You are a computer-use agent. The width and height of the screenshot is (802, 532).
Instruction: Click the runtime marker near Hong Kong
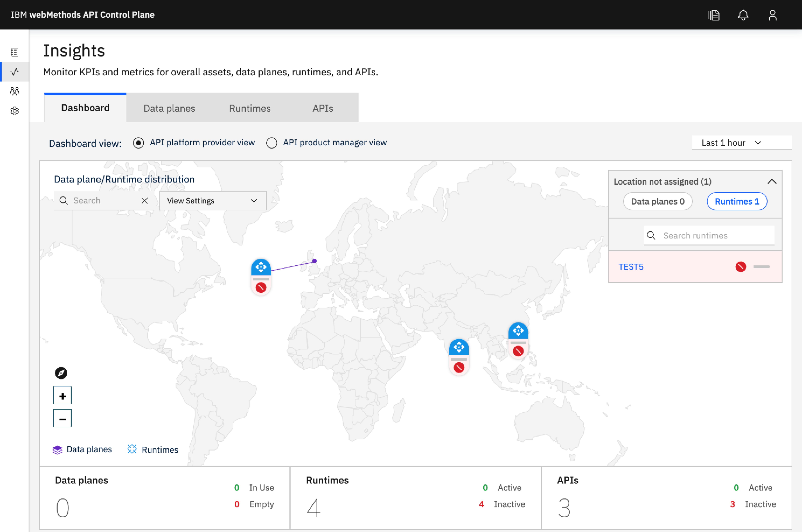(518, 340)
